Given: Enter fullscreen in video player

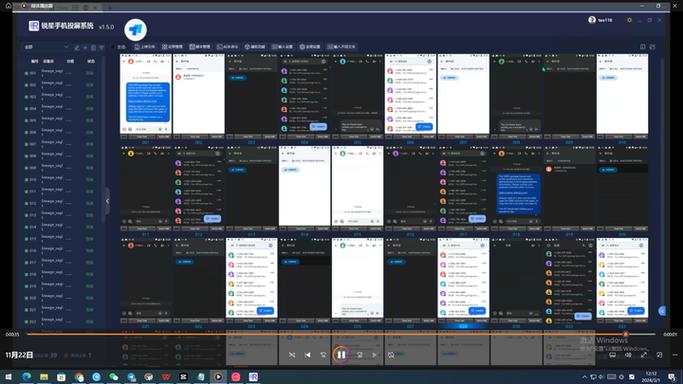Looking at the screenshot, I should coord(643,355).
